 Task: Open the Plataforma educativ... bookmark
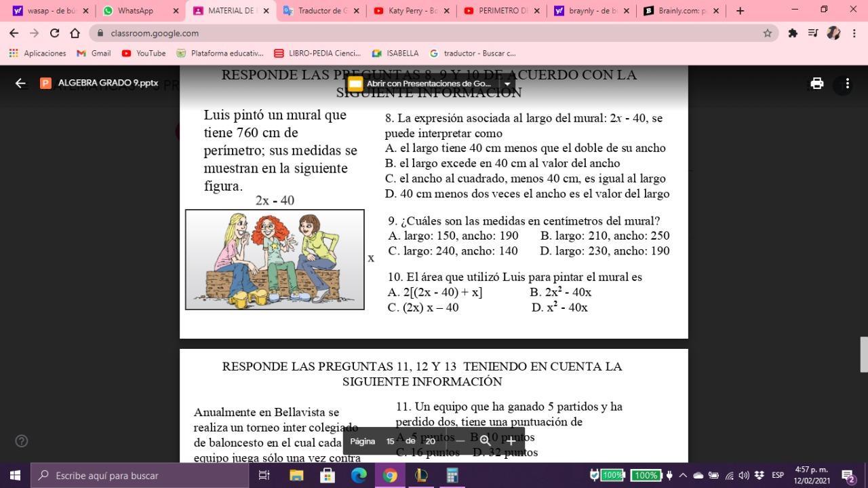(220, 53)
